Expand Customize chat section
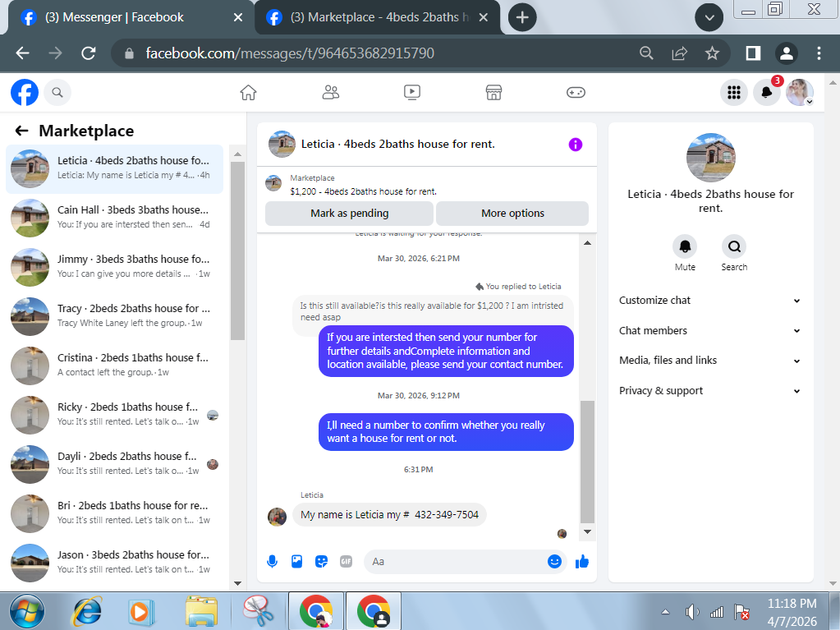This screenshot has width=840, height=630. [709, 301]
